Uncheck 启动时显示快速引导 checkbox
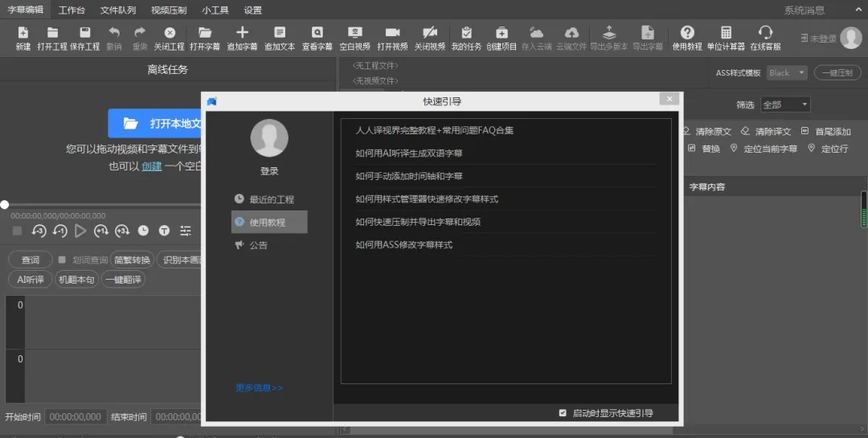The width and height of the screenshot is (868, 438). 563,413
